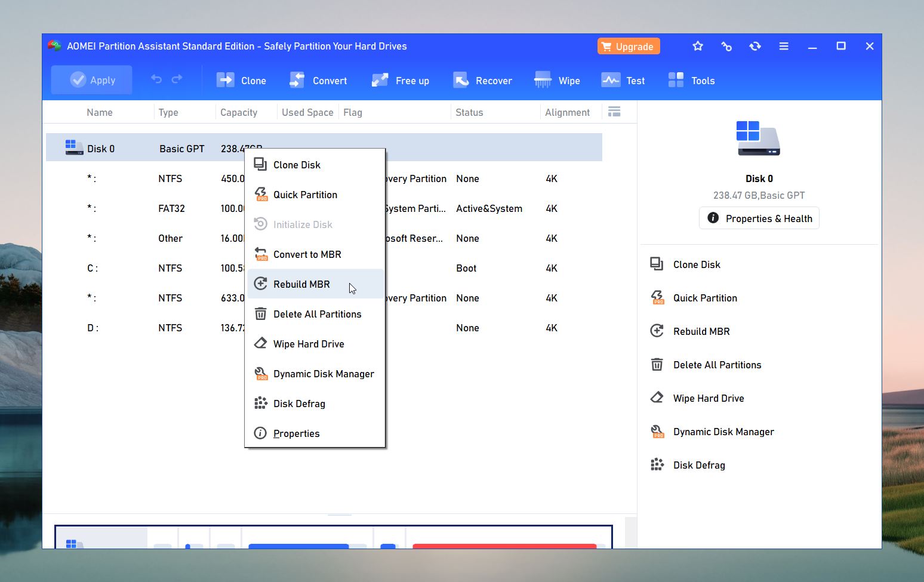Click the wide blue C: partition bar in disk map

click(298, 546)
